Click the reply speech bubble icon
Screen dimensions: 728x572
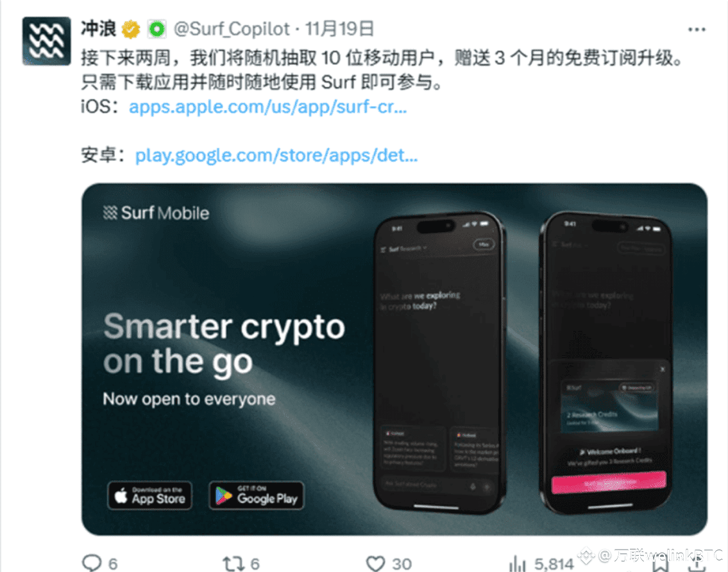coord(92,563)
